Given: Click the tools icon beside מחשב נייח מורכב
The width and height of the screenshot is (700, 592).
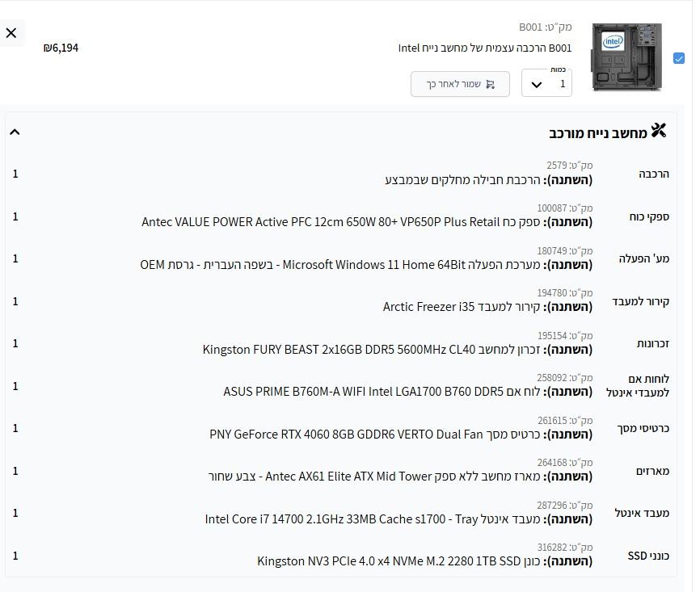Looking at the screenshot, I should point(659,131).
